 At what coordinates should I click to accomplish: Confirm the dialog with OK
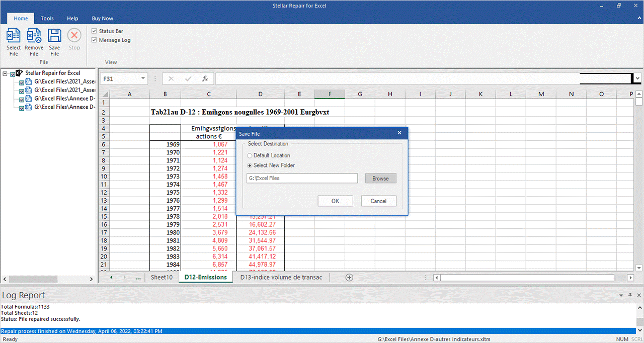point(335,201)
